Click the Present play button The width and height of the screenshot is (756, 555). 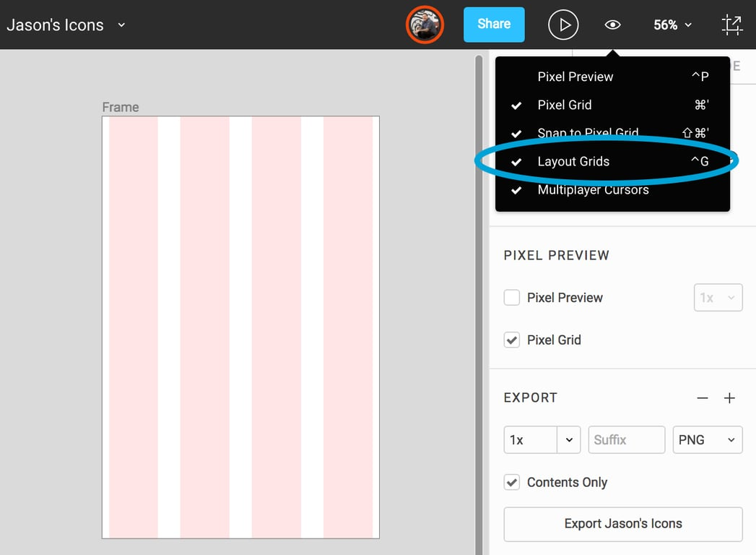coord(562,25)
